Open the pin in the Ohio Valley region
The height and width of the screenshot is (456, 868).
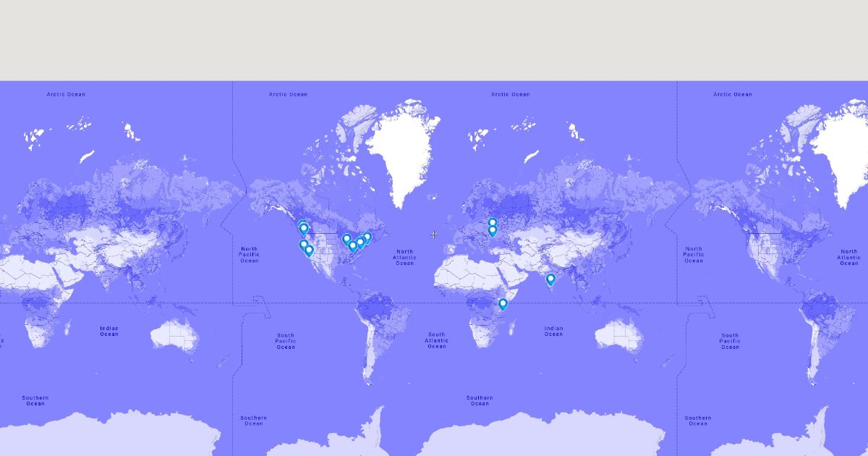tap(353, 246)
